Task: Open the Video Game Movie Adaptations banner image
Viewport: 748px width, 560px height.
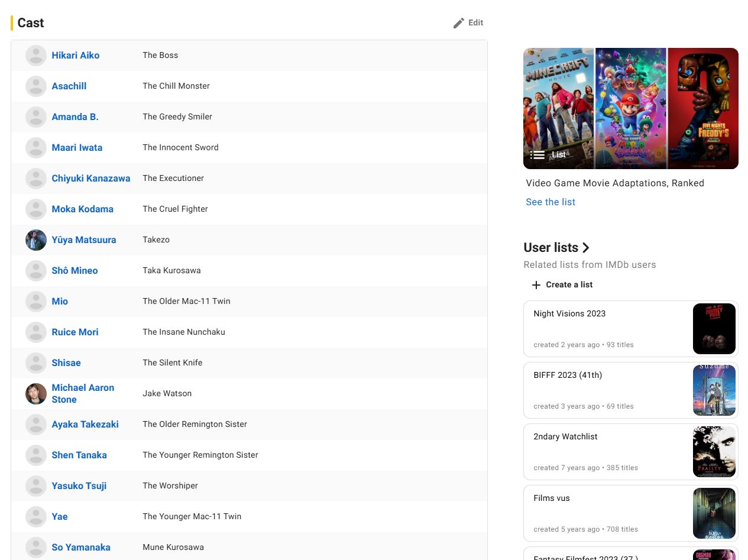Action: click(x=630, y=108)
